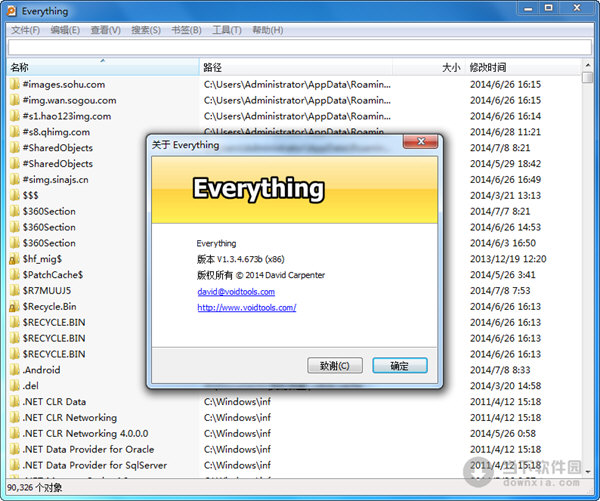Open the 搜索(S) menu
600x501 pixels.
[146, 30]
